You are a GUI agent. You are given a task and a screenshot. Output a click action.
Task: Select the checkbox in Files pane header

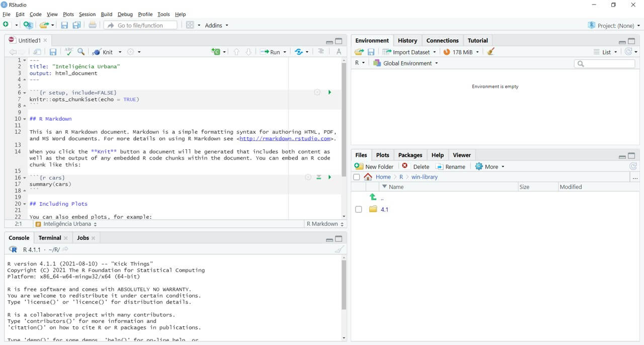[357, 177]
